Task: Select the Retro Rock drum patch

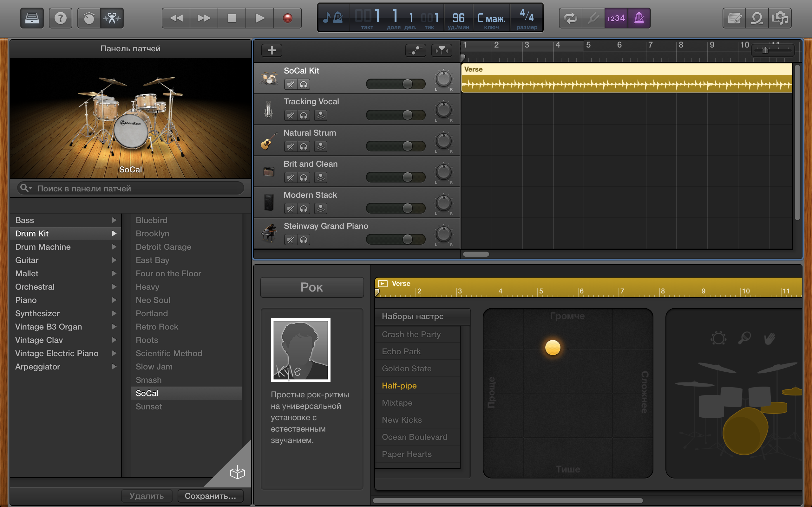Action: pos(157,327)
